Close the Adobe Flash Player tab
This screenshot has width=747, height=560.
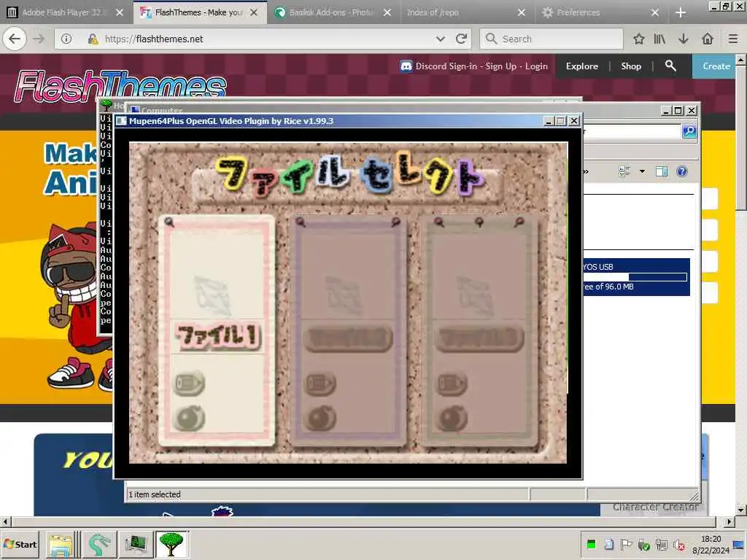(120, 12)
